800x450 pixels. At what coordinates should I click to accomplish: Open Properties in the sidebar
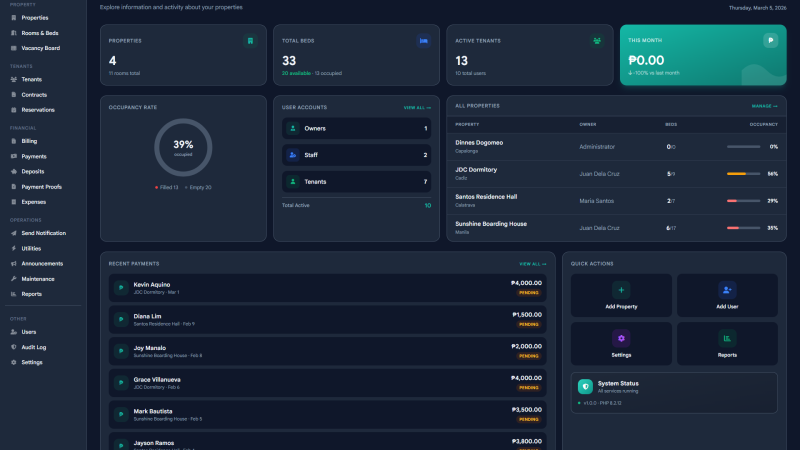click(x=35, y=18)
